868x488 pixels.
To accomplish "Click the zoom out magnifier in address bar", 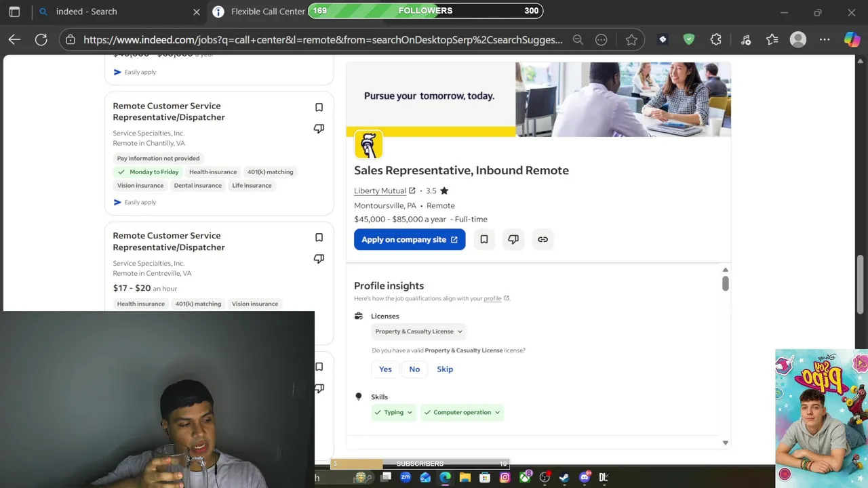I will coord(578,40).
